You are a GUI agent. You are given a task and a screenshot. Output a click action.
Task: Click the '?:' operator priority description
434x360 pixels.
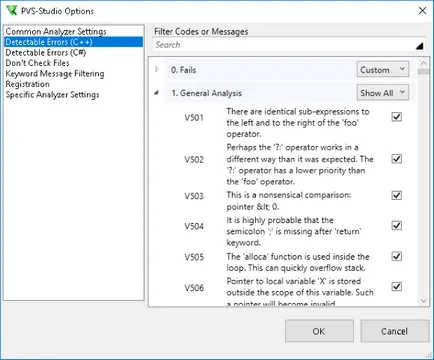pyautogui.click(x=300, y=165)
